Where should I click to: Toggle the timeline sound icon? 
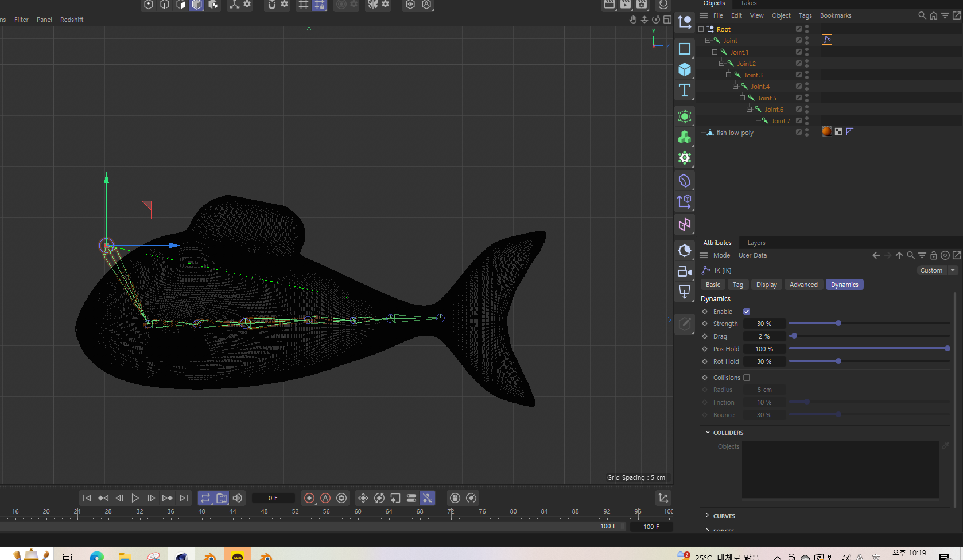click(238, 498)
